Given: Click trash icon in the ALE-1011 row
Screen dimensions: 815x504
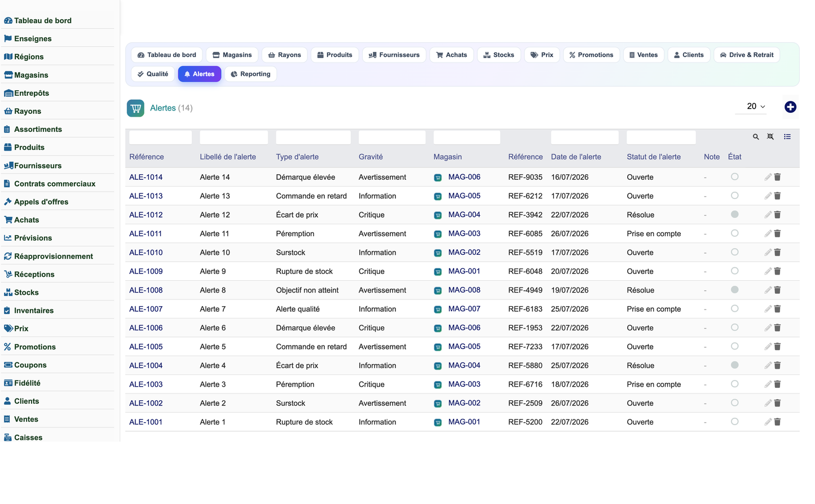Looking at the screenshot, I should tap(777, 233).
